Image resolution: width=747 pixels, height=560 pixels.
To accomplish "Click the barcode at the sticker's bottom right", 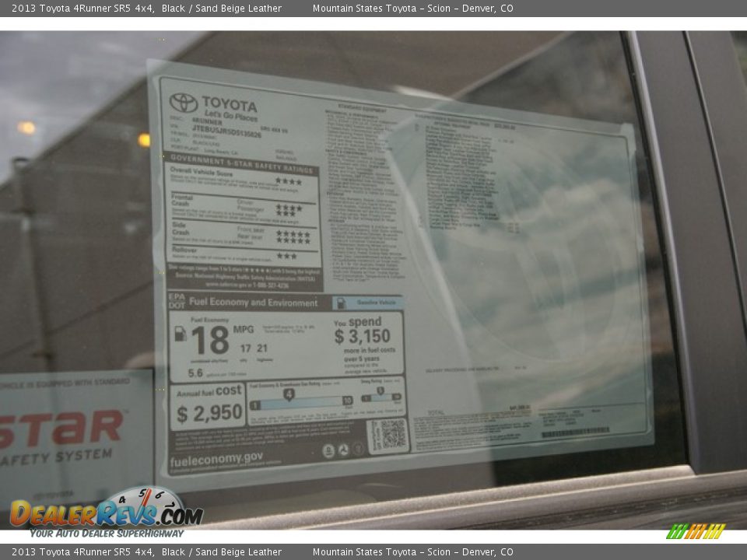I will tap(576, 432).
